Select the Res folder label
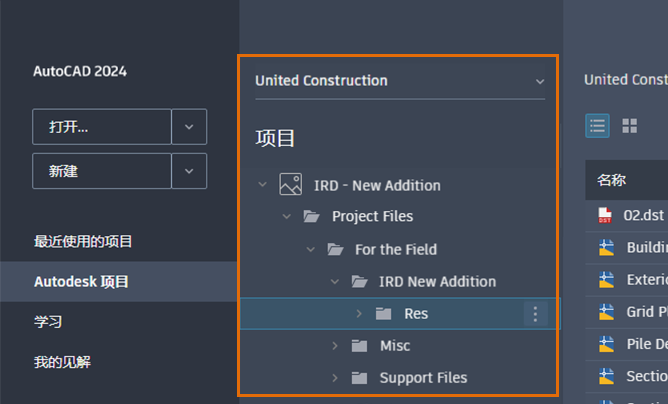 [x=416, y=314]
